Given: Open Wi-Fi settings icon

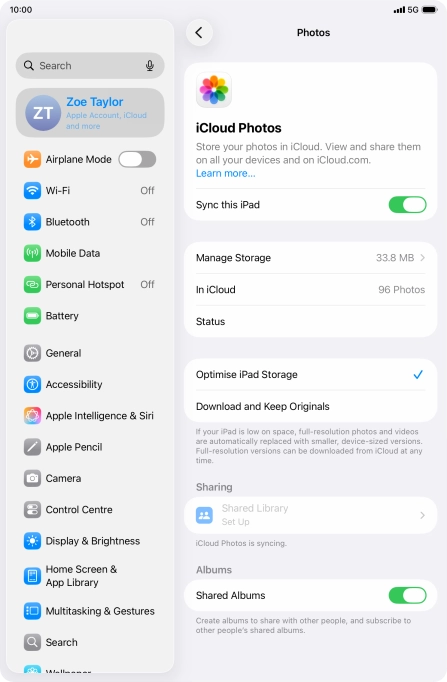Looking at the screenshot, I should pos(32,191).
